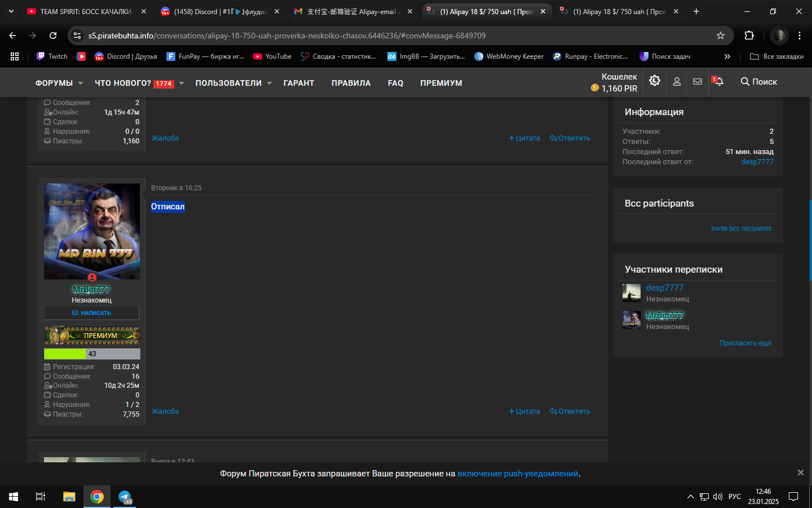812x508 pixels.
Task: Expand the ПОЛЬЗОВАТЕЛИ menu arrow
Action: [x=270, y=83]
